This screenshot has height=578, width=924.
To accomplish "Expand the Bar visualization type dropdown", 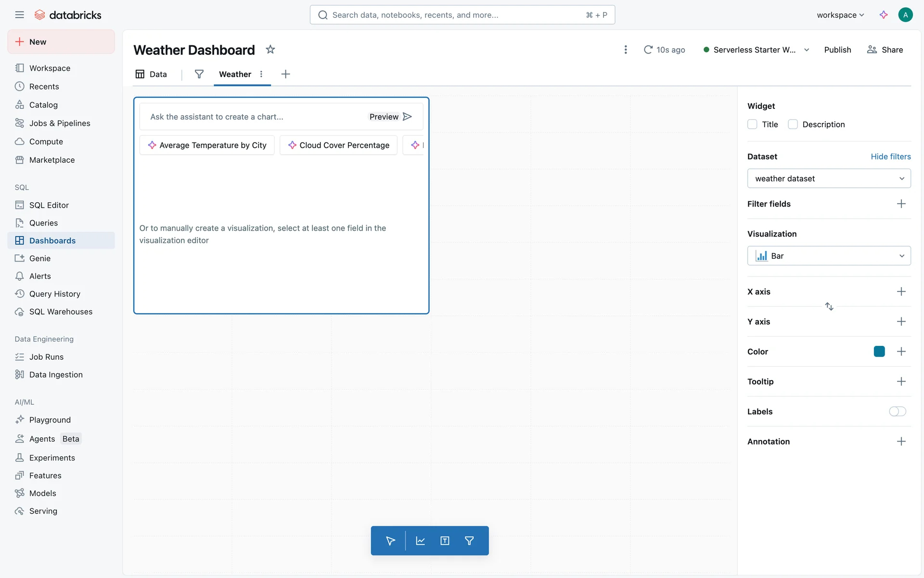I will point(829,256).
